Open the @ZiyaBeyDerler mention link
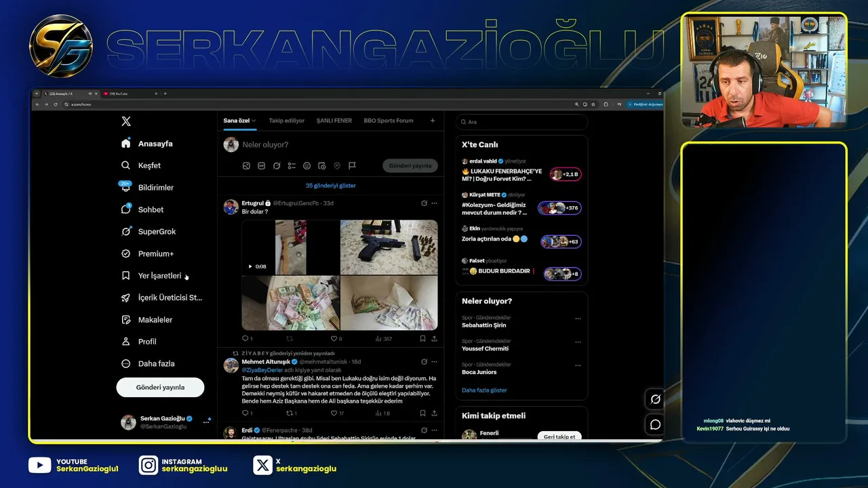The image size is (868, 488). 262,370
